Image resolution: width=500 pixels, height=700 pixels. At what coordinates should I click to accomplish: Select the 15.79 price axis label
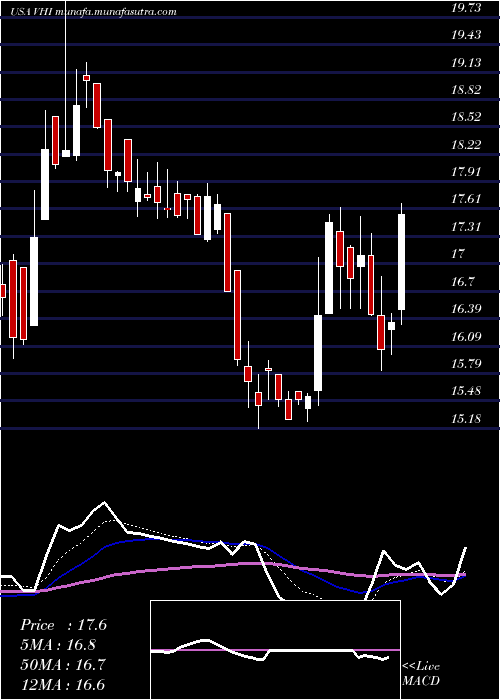466,363
